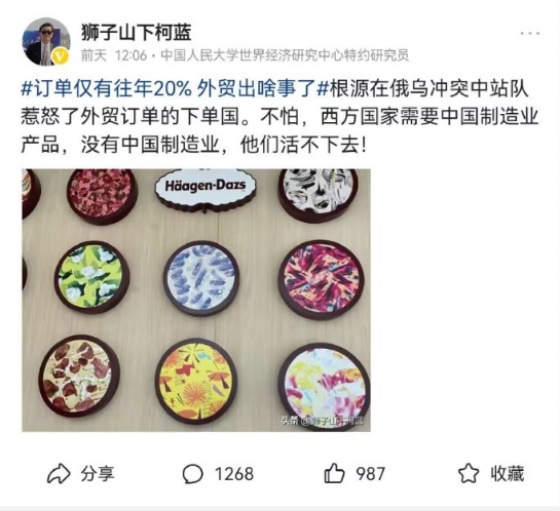560x511 pixels.
Task: Click the yellow firework-pattern lid in photo
Action: [196, 381]
